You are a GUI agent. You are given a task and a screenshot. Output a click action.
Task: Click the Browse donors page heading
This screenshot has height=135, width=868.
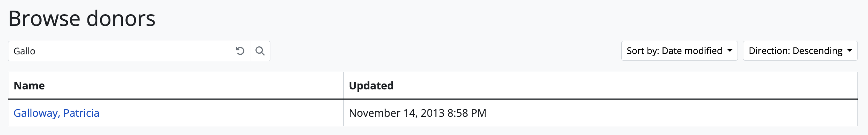(82, 19)
